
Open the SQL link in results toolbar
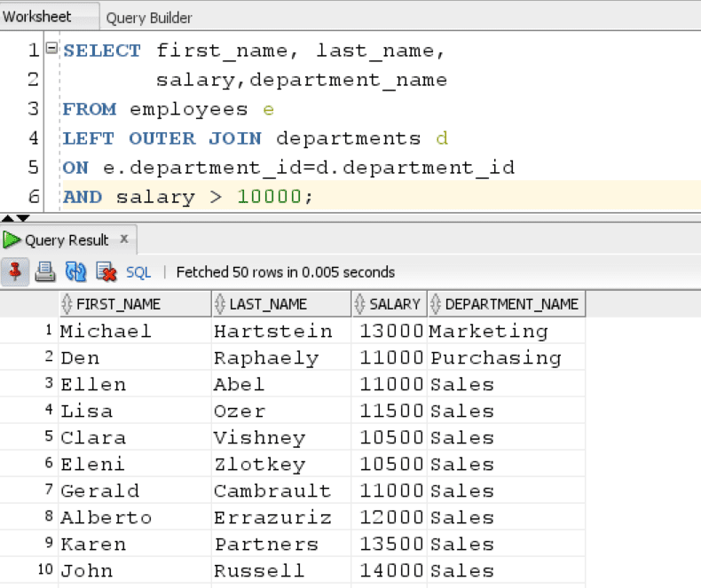138,272
